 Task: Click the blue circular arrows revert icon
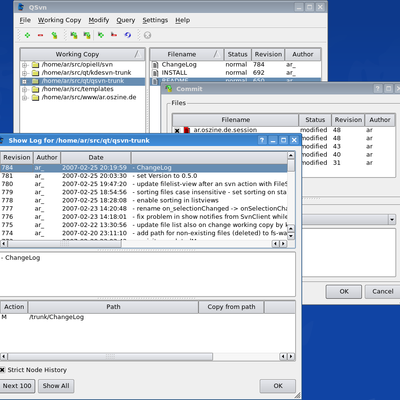(128, 35)
